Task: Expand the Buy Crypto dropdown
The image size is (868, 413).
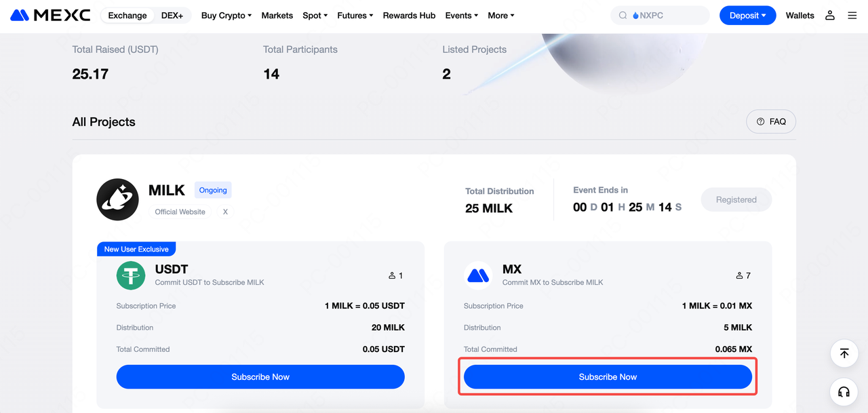Action: click(226, 15)
